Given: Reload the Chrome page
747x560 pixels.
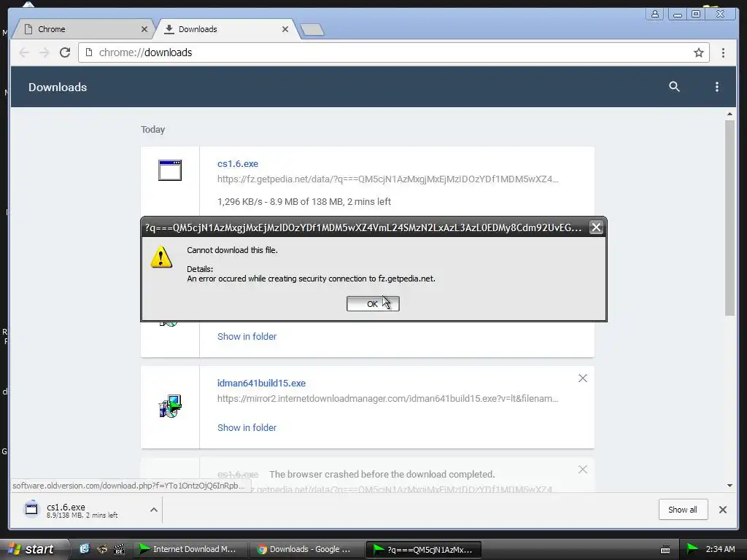Looking at the screenshot, I should click(65, 52).
